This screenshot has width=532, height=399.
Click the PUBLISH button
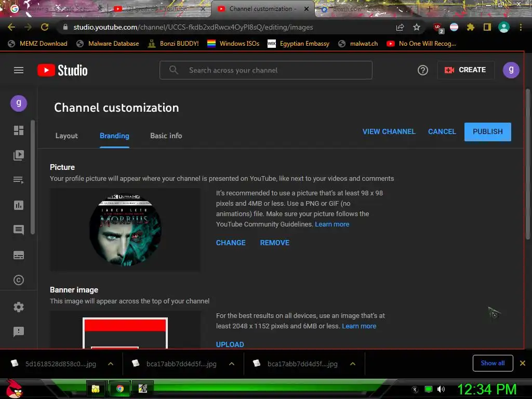tap(487, 131)
